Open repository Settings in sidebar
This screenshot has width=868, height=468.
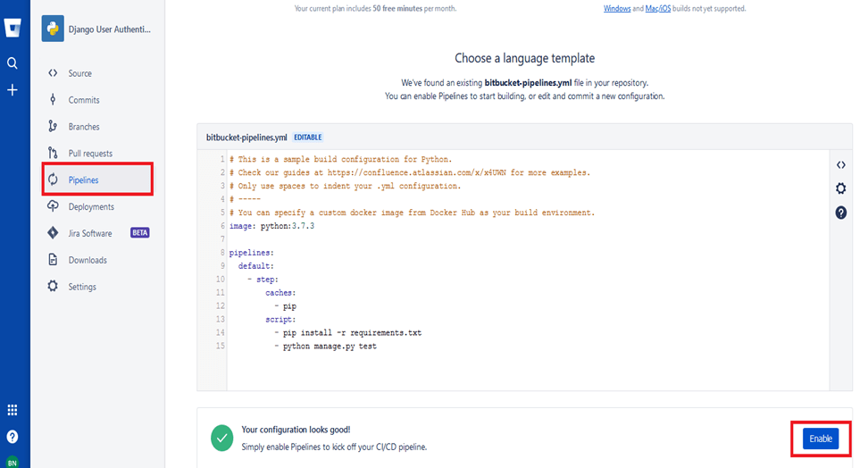point(82,287)
